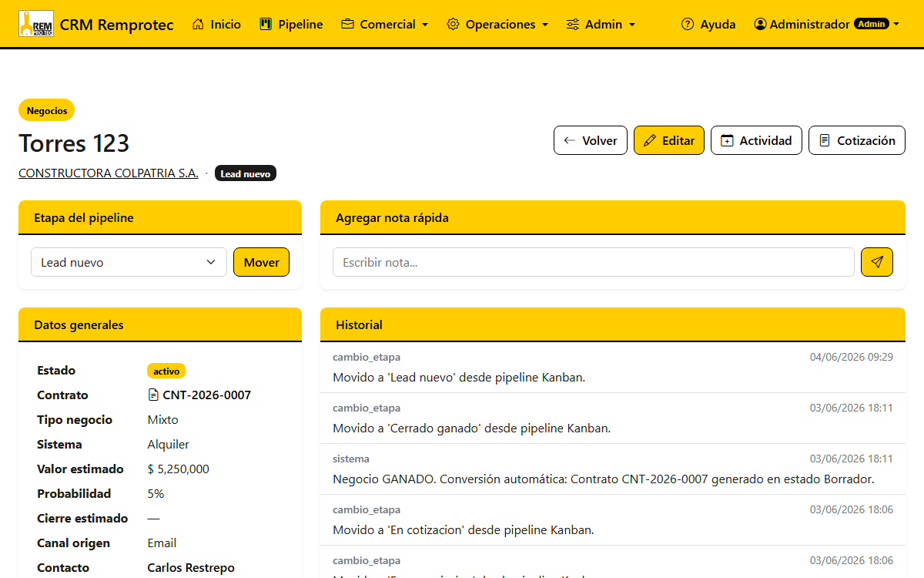Image resolution: width=924 pixels, height=578 pixels.
Task: Go to Inicio page
Action: pyautogui.click(x=216, y=24)
